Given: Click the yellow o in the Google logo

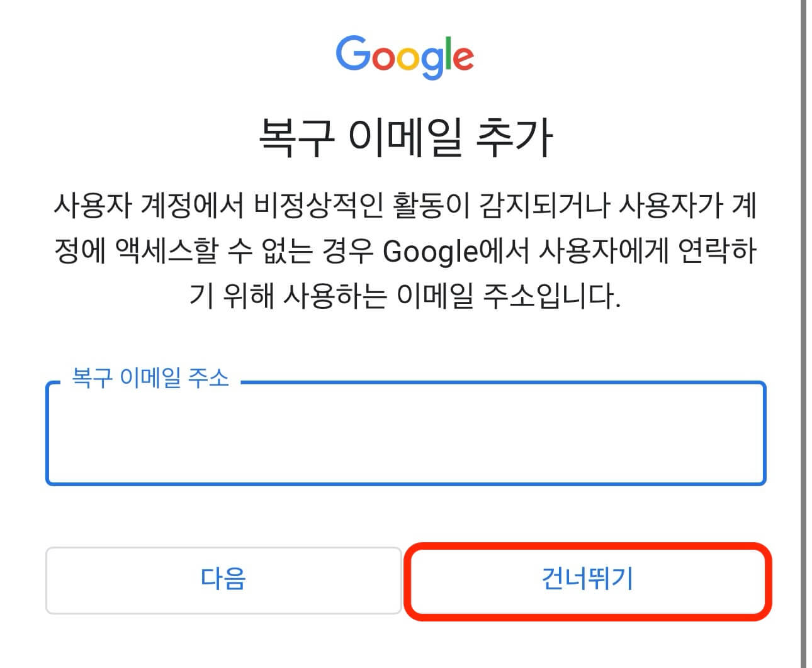Looking at the screenshot, I should (x=408, y=60).
